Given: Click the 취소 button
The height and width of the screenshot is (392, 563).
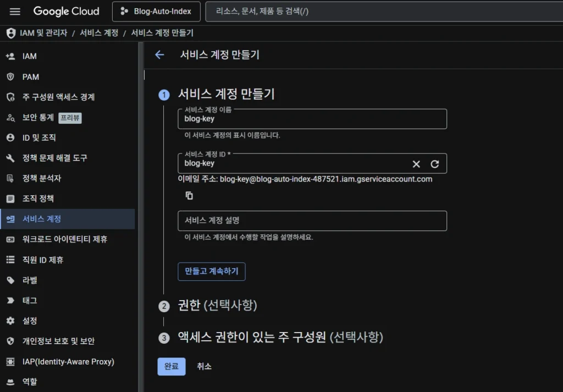Looking at the screenshot, I should (205, 367).
